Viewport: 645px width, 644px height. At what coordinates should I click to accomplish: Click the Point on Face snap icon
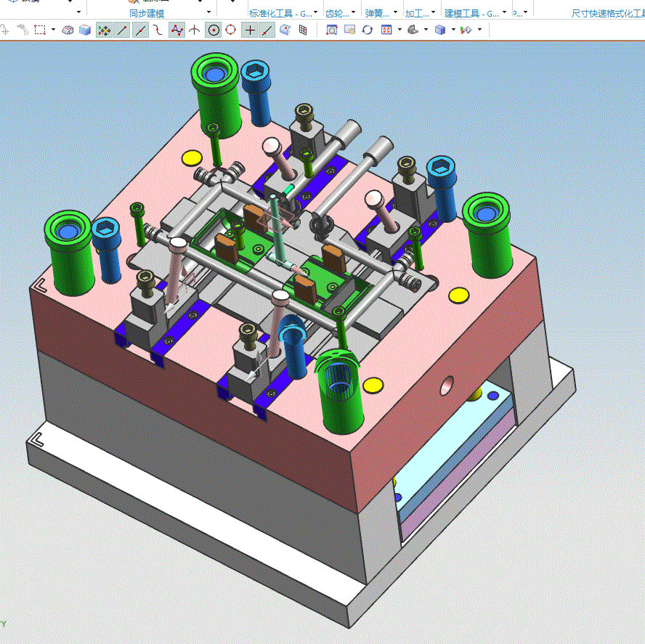pos(285,30)
